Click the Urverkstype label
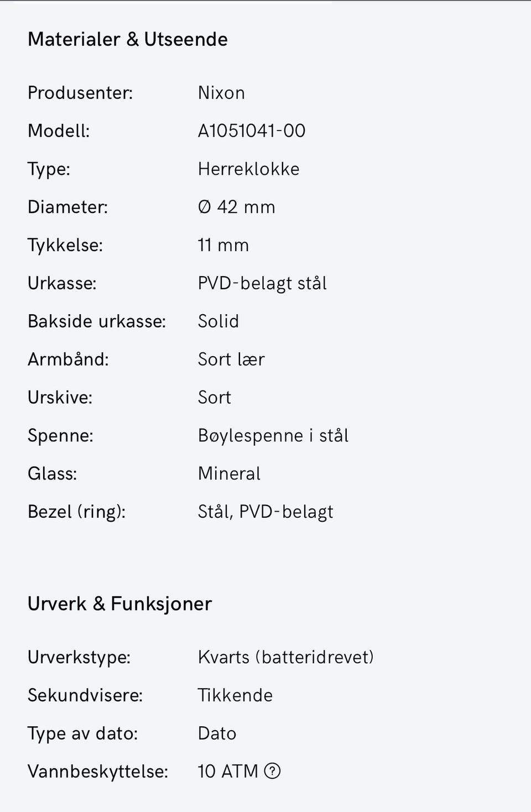The height and width of the screenshot is (812, 531). pos(79,657)
